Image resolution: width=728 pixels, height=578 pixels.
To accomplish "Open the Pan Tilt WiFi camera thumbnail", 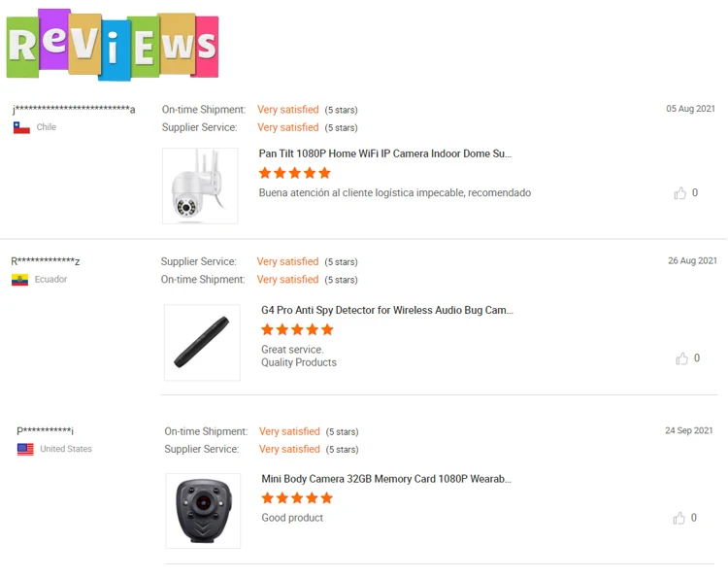I will pyautogui.click(x=200, y=186).
